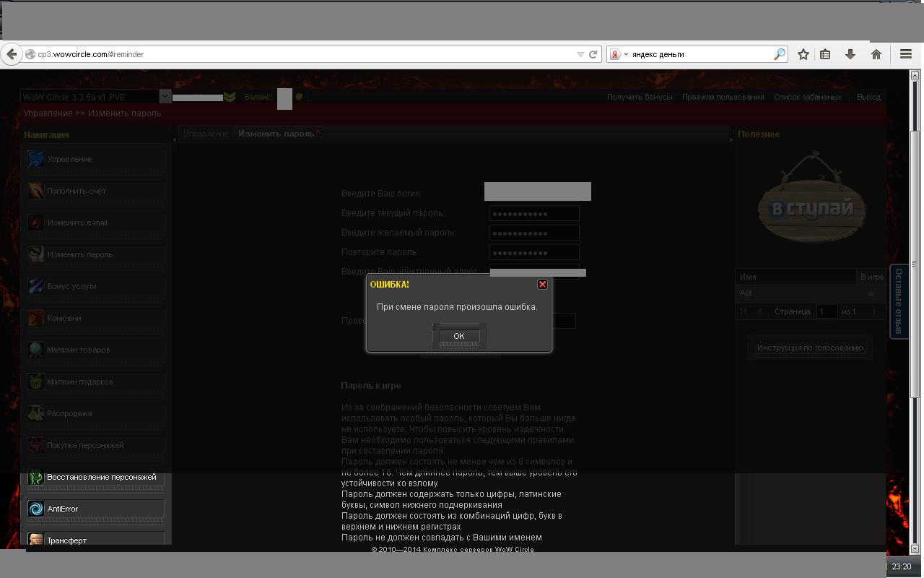This screenshot has width=924, height=578.
Task: Reload the page with the refresh icon
Action: 593,54
